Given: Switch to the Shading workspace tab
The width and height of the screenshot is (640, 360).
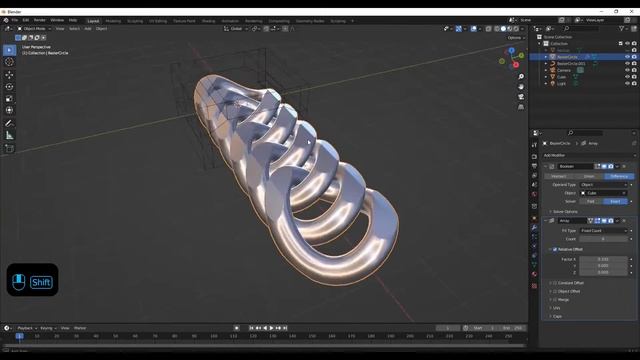Looking at the screenshot, I should pyautogui.click(x=208, y=21).
